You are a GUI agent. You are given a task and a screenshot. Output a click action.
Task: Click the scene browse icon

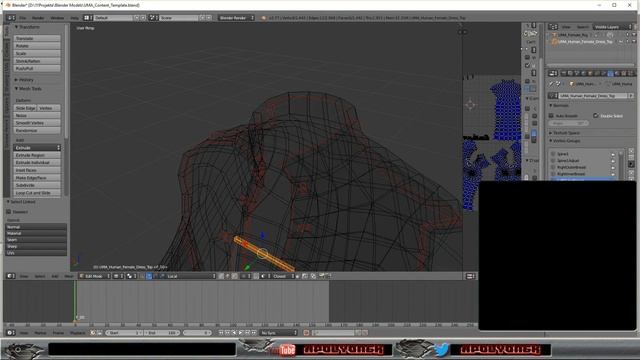pos(153,18)
